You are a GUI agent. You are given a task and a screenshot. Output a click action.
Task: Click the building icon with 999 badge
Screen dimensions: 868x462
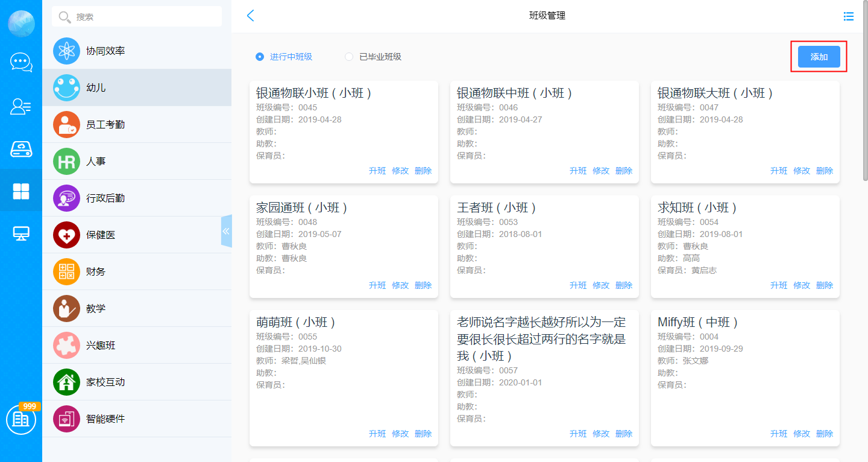coord(21,420)
